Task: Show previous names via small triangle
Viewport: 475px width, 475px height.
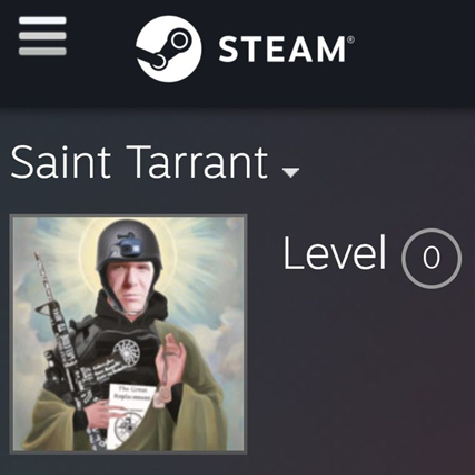Action: coord(290,173)
